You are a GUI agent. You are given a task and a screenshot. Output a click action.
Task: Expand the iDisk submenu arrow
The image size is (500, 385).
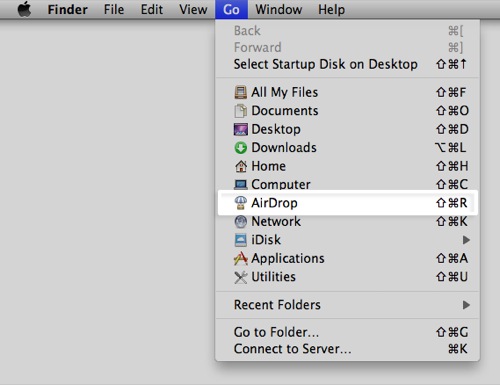(466, 240)
